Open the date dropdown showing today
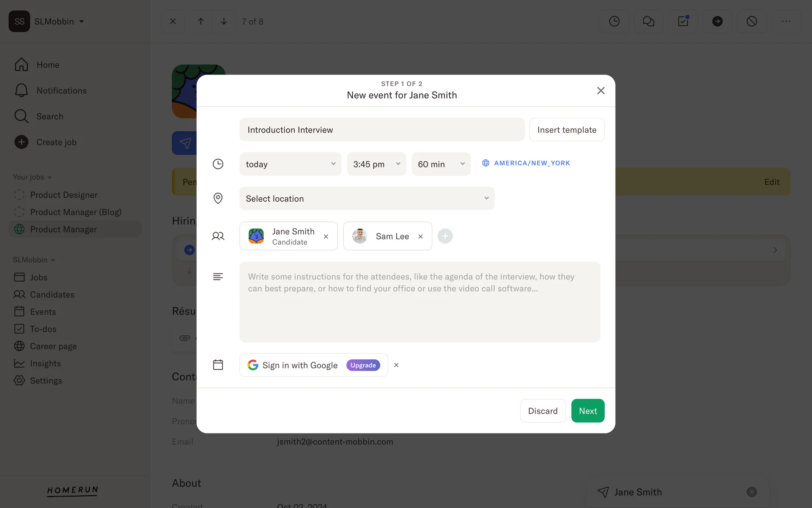The height and width of the screenshot is (508, 812). (290, 164)
